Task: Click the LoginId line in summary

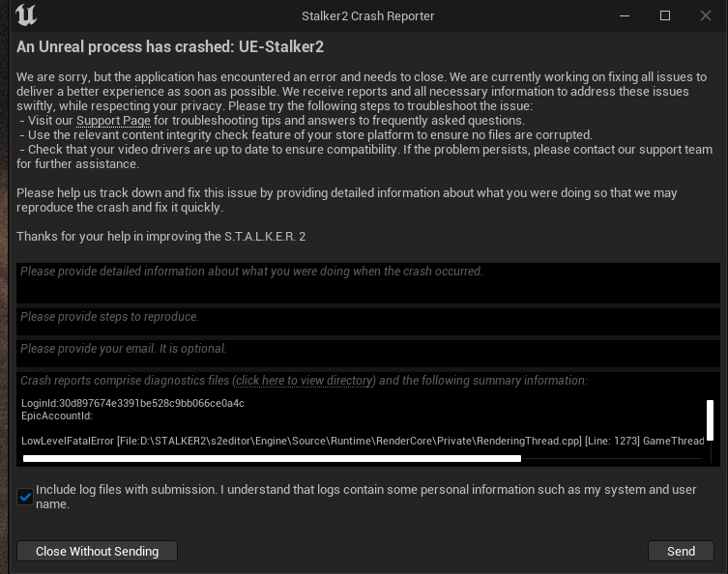Action: click(132, 403)
